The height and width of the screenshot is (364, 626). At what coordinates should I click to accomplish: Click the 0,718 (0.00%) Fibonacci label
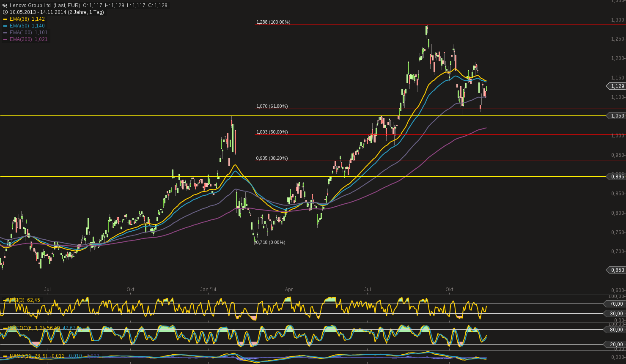271,242
